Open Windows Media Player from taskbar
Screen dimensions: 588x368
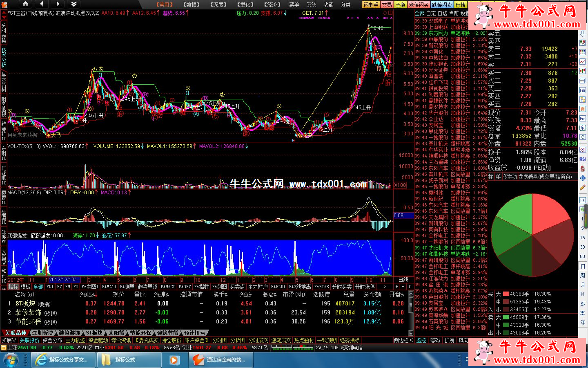click(174, 360)
